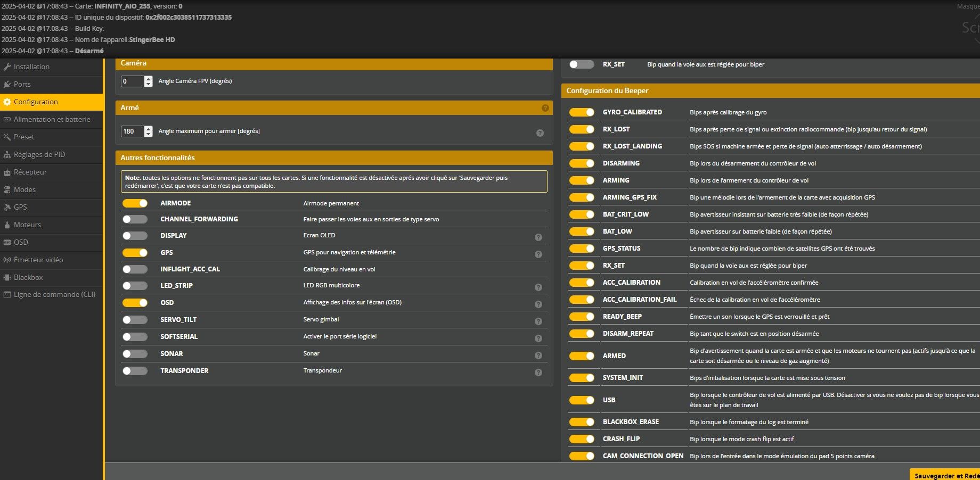Toggle the BAT_LOW beeper switch

tap(581, 231)
